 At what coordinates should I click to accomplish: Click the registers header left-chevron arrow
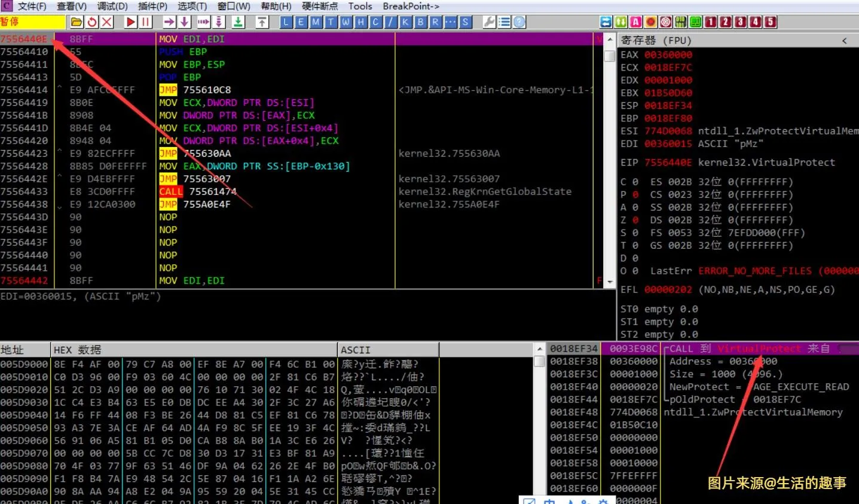[844, 41]
